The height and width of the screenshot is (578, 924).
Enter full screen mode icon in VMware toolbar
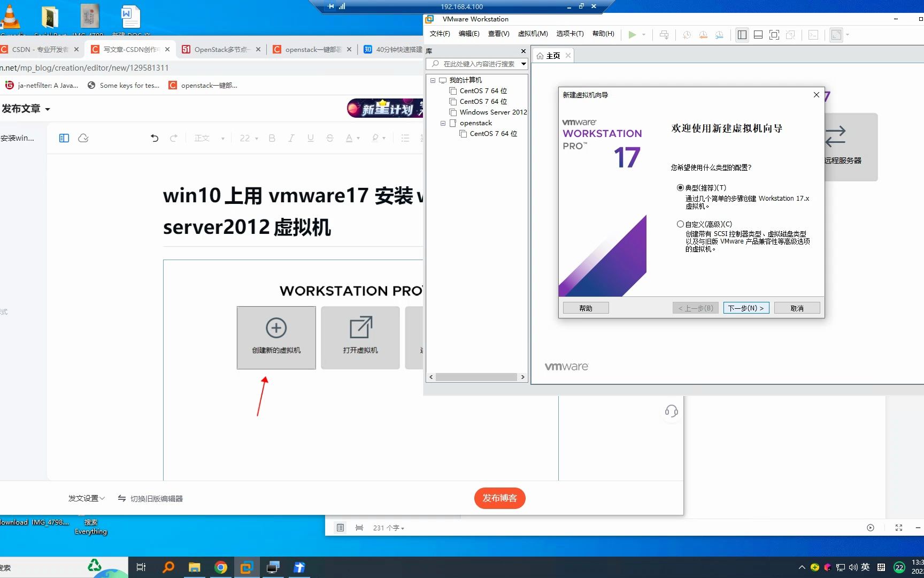[x=774, y=35]
